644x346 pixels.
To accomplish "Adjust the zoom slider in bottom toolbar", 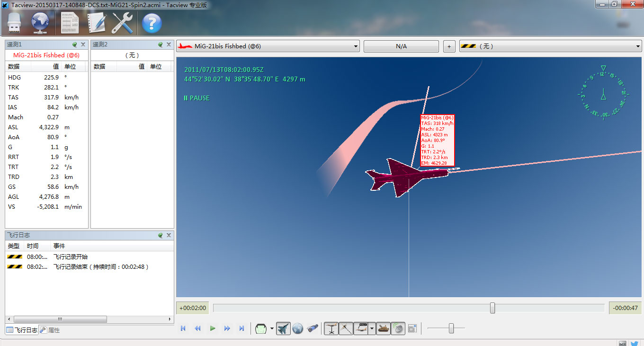I will pos(451,328).
